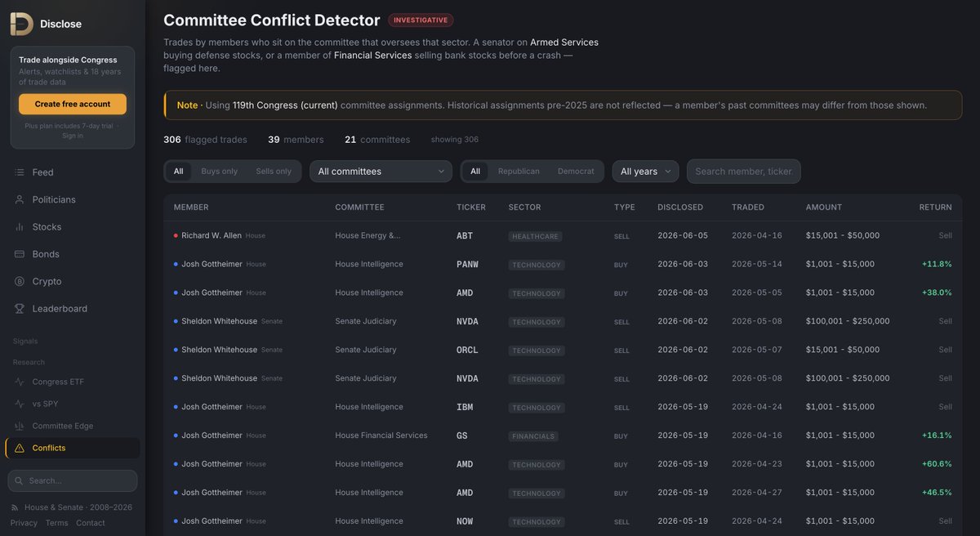Filter by Buys only
Screen dimensions: 980x536
(x=220, y=172)
